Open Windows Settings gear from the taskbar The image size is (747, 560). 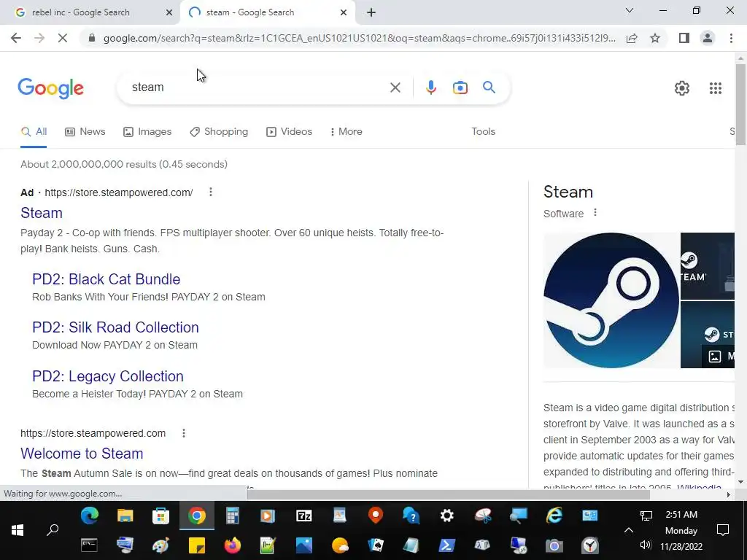click(446, 516)
